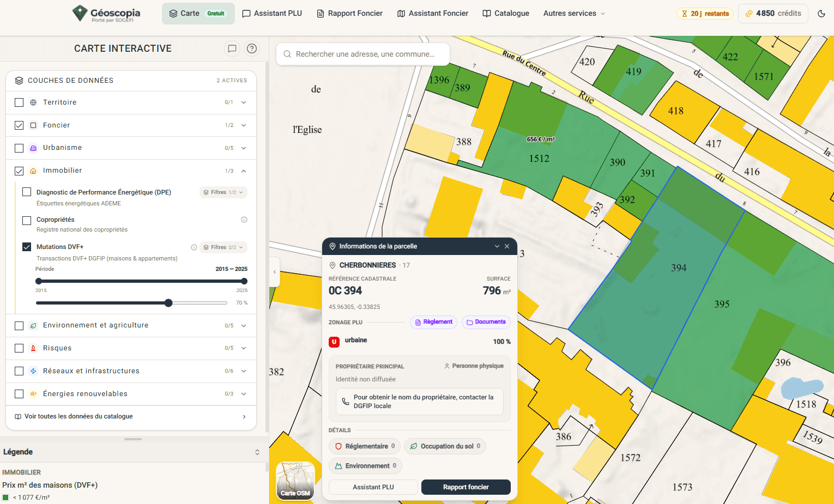The height and width of the screenshot is (504, 834).
Task: Generate the Rapport foncier from parcel panel
Action: [x=466, y=487]
